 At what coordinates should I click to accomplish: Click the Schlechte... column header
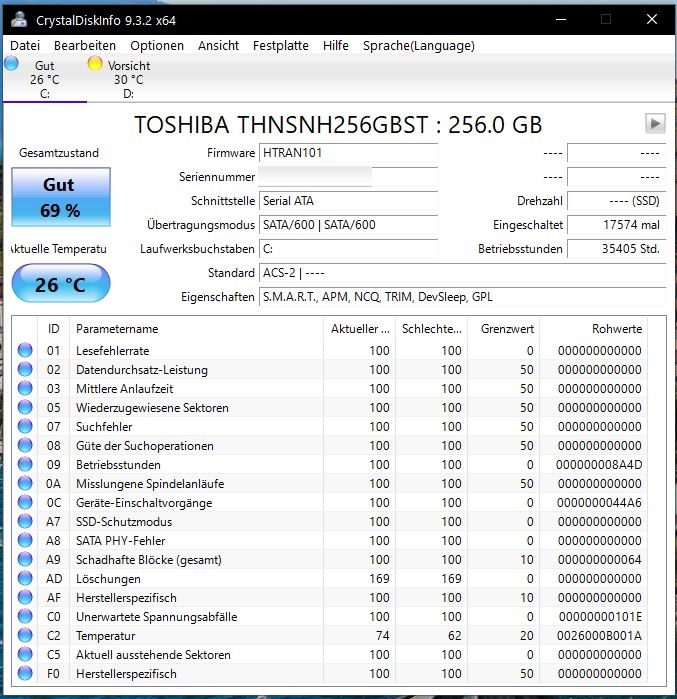click(431, 329)
